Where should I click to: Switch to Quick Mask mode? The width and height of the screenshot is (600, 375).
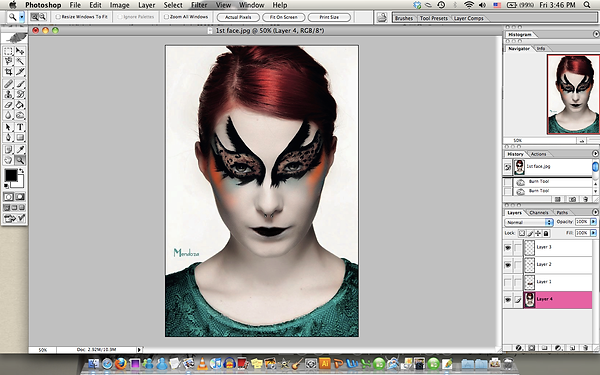click(x=20, y=197)
